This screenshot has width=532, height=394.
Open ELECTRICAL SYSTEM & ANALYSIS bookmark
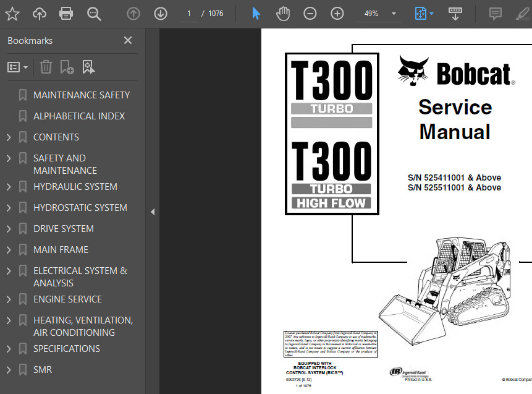(80, 277)
